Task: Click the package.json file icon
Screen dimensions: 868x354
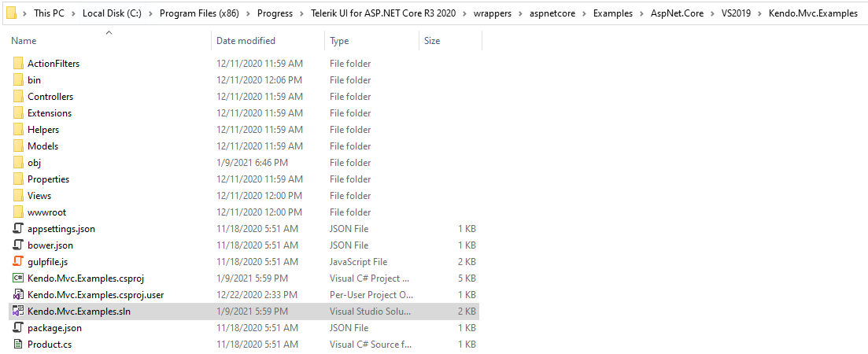Action: point(18,328)
